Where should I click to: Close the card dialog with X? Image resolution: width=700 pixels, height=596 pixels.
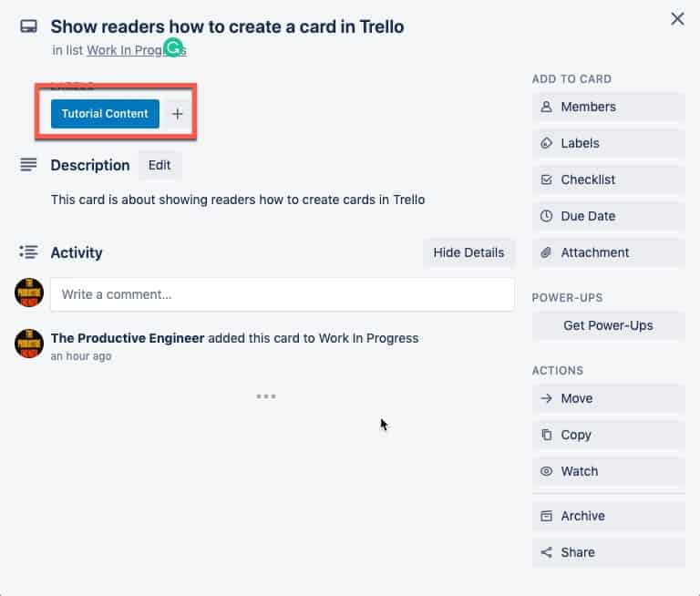[x=677, y=19]
